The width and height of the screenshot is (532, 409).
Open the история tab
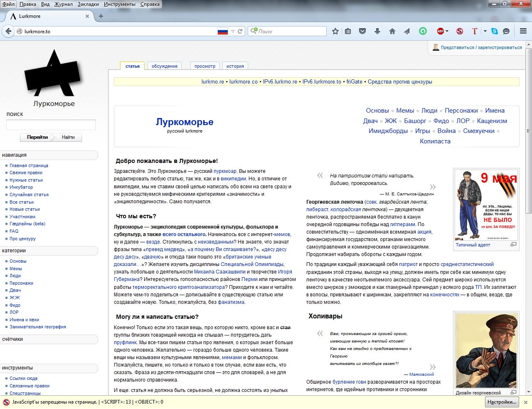coord(235,66)
